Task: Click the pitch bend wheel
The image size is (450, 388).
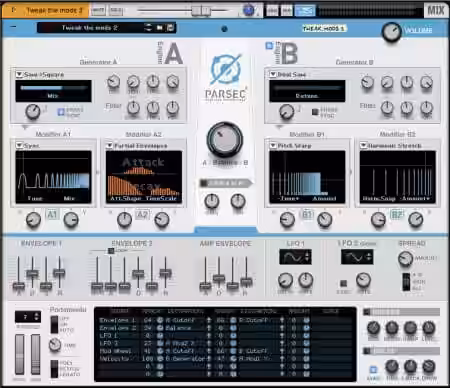Action: 19,354
